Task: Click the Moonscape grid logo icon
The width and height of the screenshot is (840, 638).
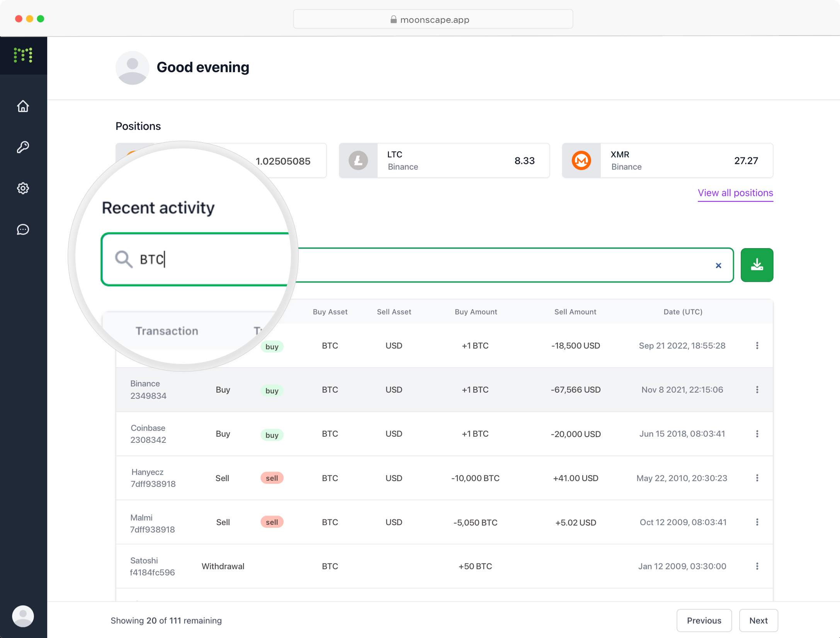Action: (24, 56)
